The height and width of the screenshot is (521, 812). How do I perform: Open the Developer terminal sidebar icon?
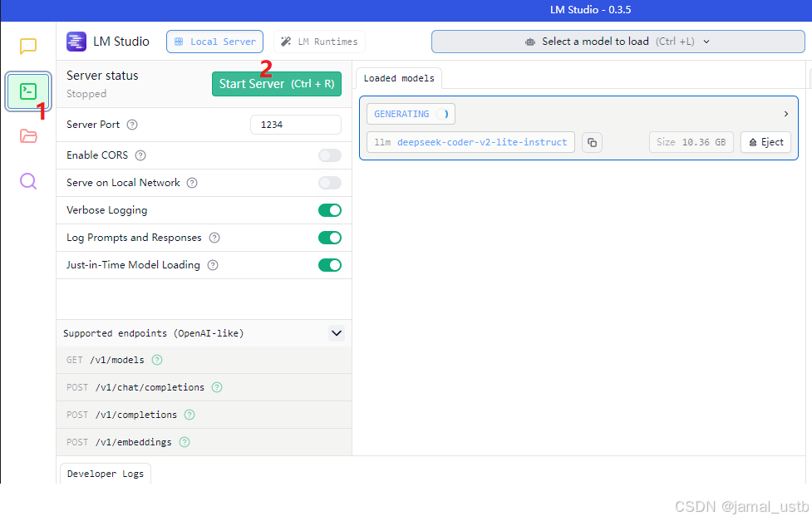coord(28,91)
